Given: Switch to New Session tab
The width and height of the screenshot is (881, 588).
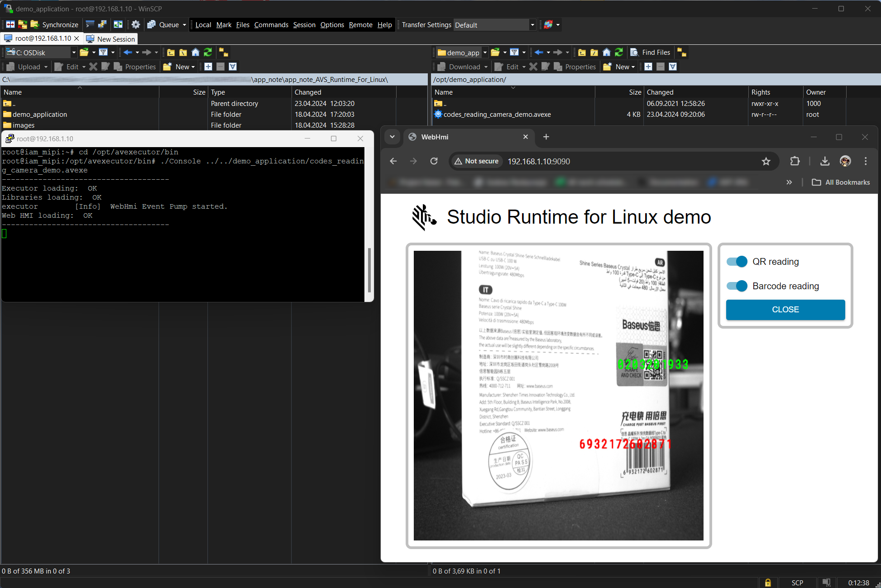Looking at the screenshot, I should pos(111,39).
